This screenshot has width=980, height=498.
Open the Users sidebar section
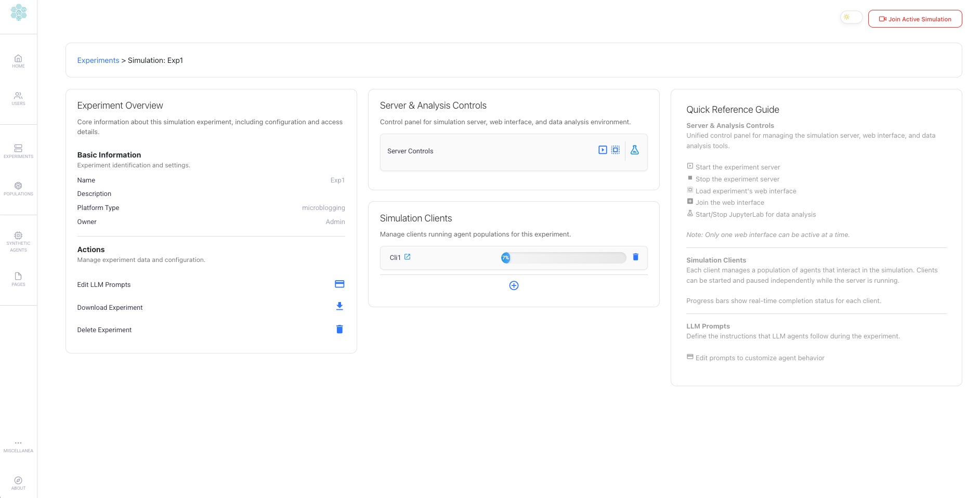[18, 98]
